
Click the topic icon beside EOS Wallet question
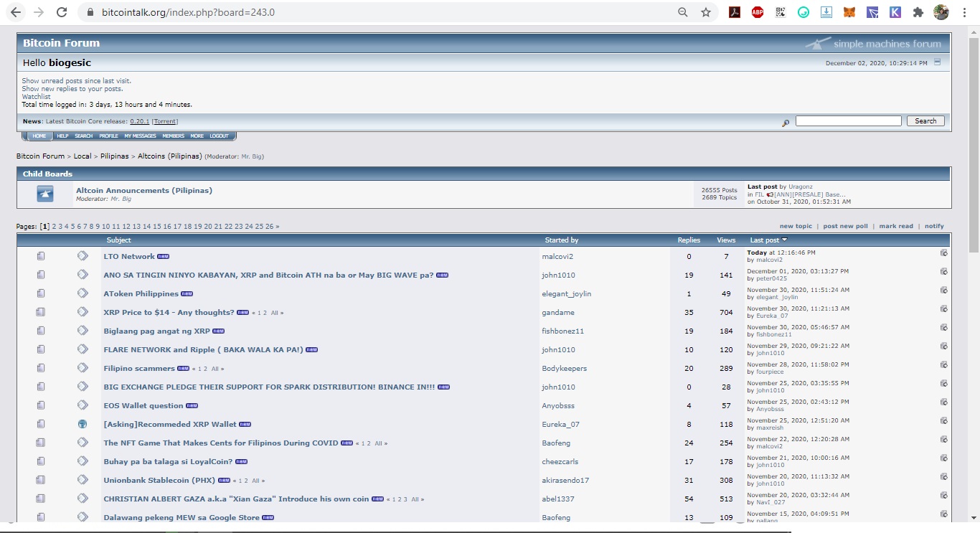[x=83, y=405]
